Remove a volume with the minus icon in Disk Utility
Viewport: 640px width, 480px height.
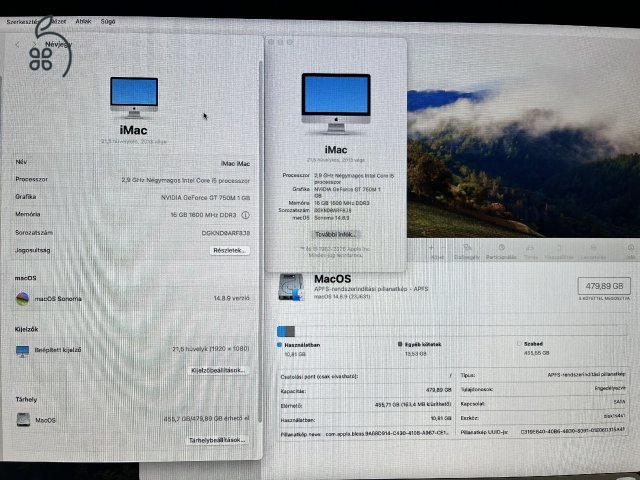(443, 248)
